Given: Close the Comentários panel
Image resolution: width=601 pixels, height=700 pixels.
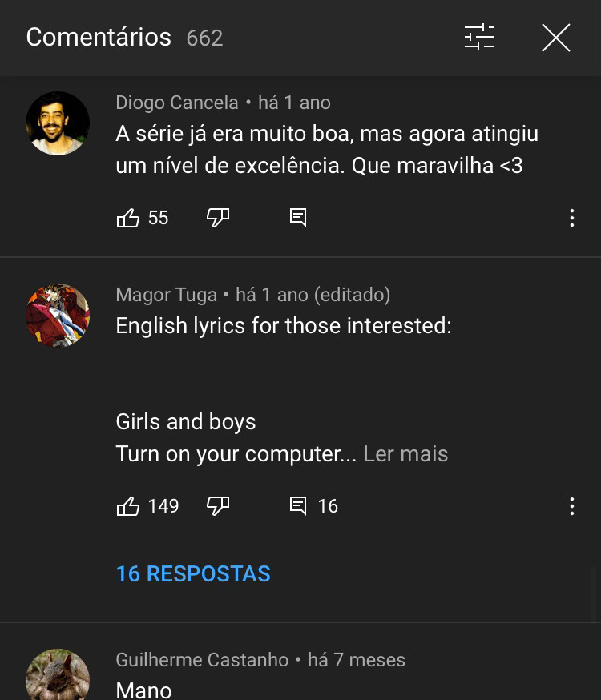Looking at the screenshot, I should coord(555,38).
